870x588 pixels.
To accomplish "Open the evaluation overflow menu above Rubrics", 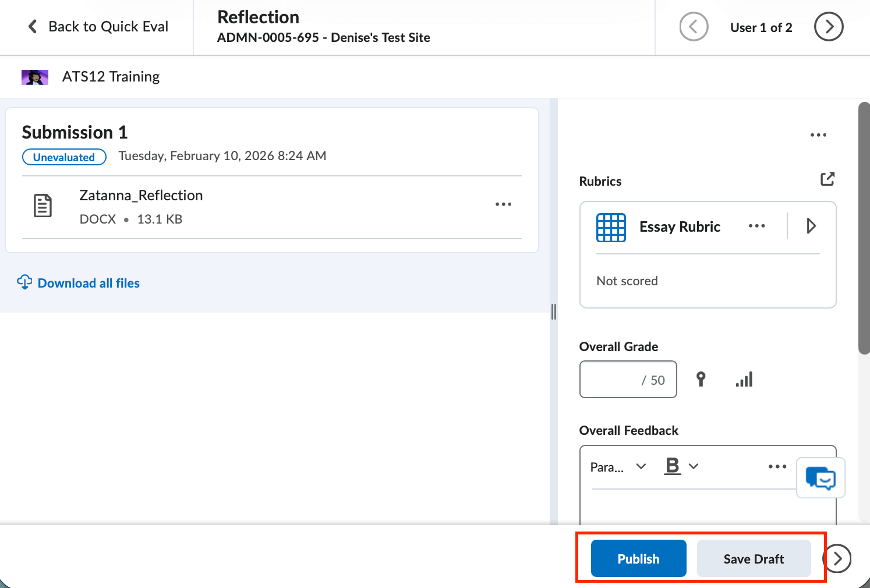I will (x=818, y=134).
